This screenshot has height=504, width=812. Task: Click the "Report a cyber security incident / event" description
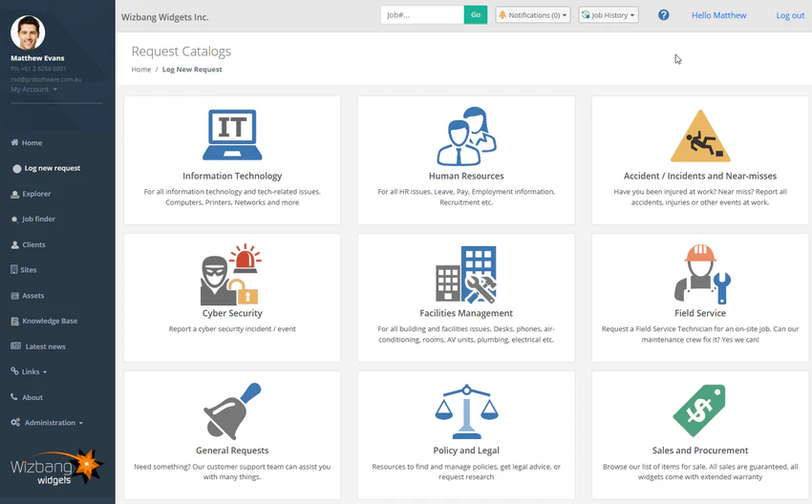[232, 328]
